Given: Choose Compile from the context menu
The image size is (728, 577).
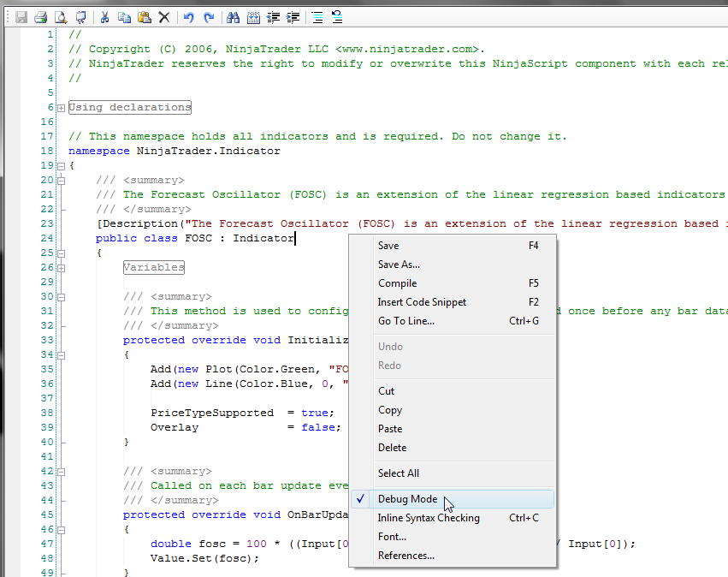Looking at the screenshot, I should (x=399, y=283).
